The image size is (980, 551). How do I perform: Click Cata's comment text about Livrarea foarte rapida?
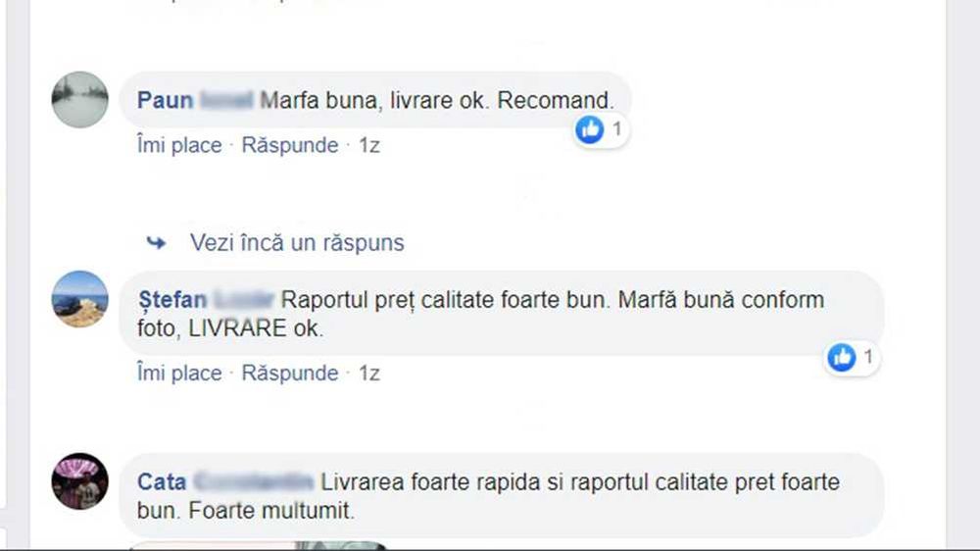coord(488,496)
